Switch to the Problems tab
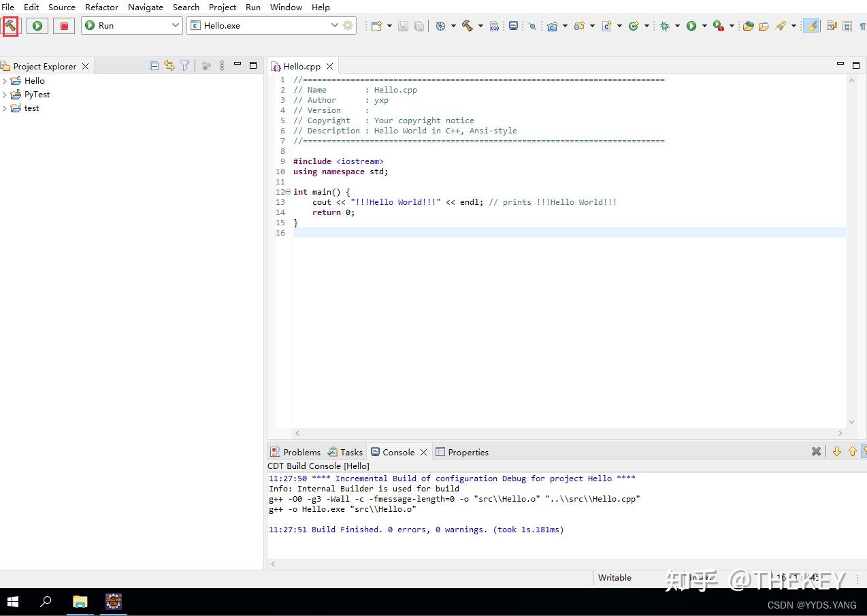Viewport: 867px width, 616px height. 301,451
